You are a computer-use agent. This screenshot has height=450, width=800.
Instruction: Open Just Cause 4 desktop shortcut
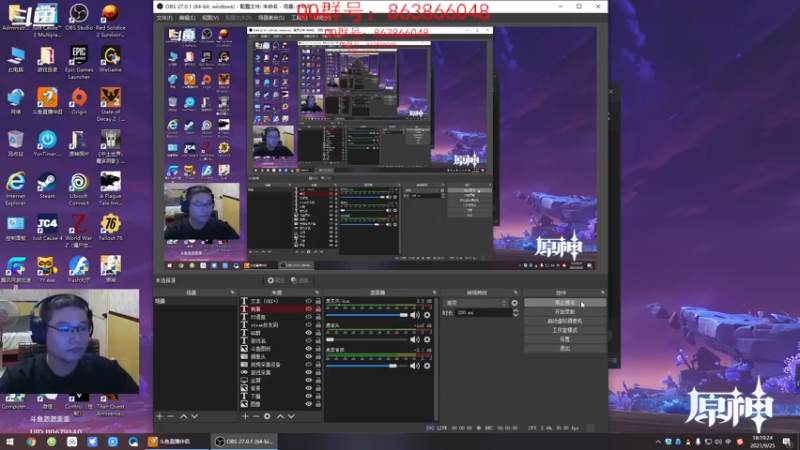tap(47, 228)
